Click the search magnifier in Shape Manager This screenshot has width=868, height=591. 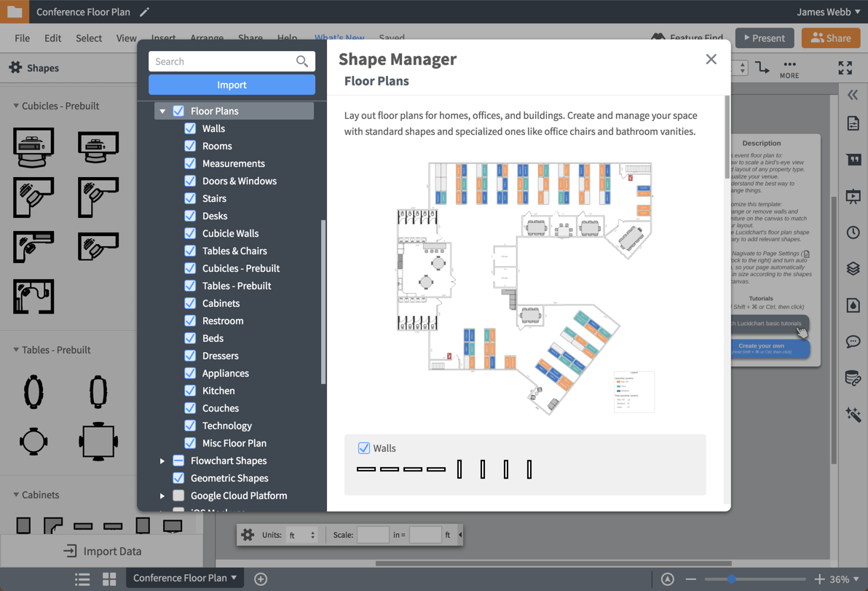[301, 61]
